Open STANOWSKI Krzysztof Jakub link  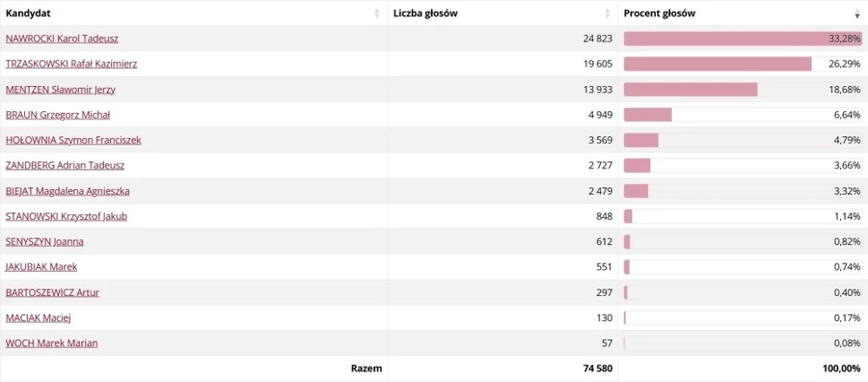click(x=67, y=216)
